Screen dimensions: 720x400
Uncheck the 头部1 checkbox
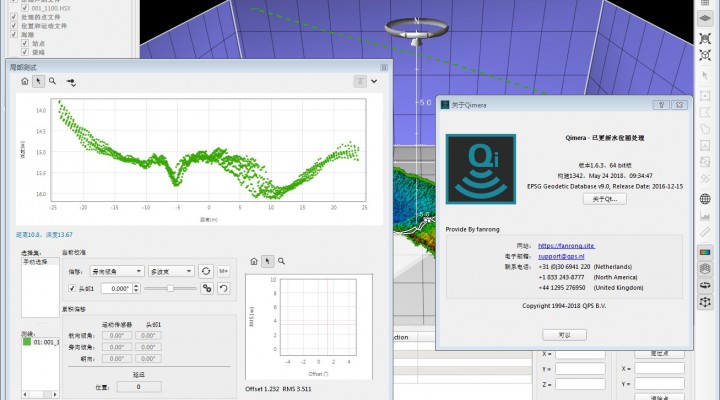coord(72,288)
